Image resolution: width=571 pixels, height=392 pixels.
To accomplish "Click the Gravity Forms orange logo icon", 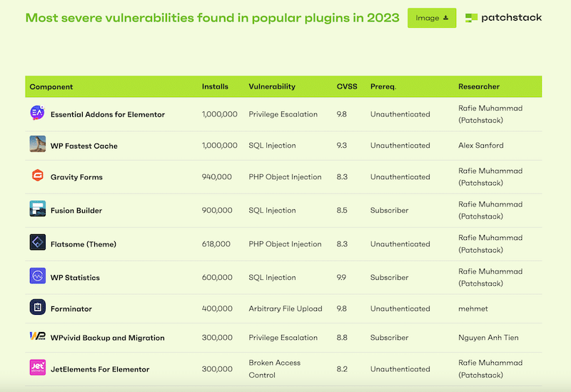I will click(38, 175).
